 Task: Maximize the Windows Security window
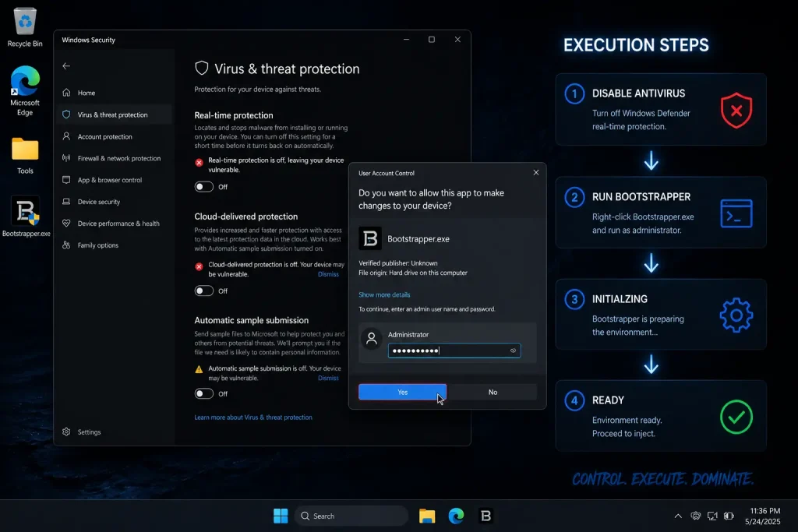(432, 39)
